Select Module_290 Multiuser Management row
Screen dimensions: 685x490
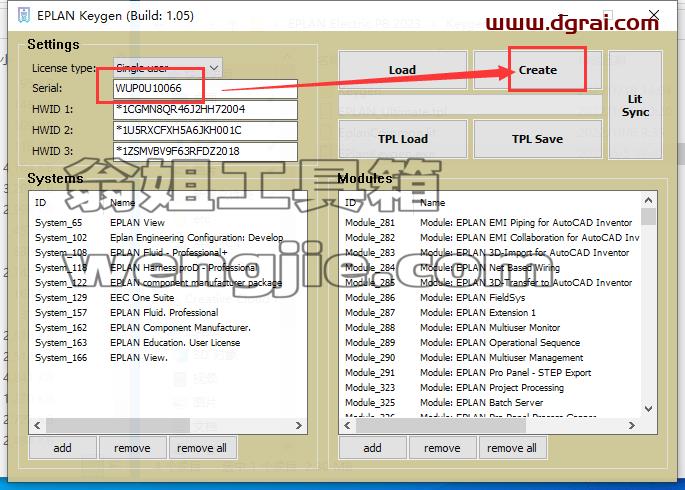click(490, 358)
